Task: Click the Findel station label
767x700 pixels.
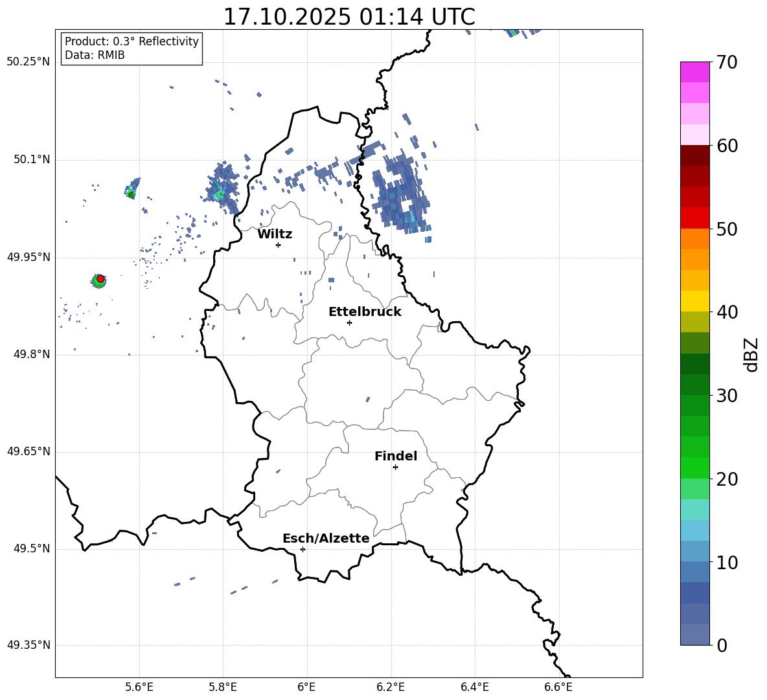Action: click(396, 456)
